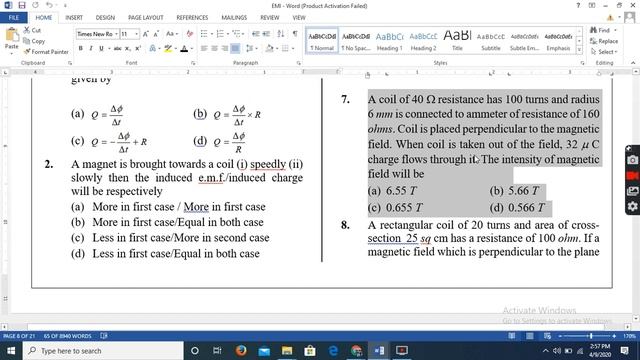Screen dimensions: 640x360
Task: Toggle Strikethrough formatting
Action: pos(117,49)
